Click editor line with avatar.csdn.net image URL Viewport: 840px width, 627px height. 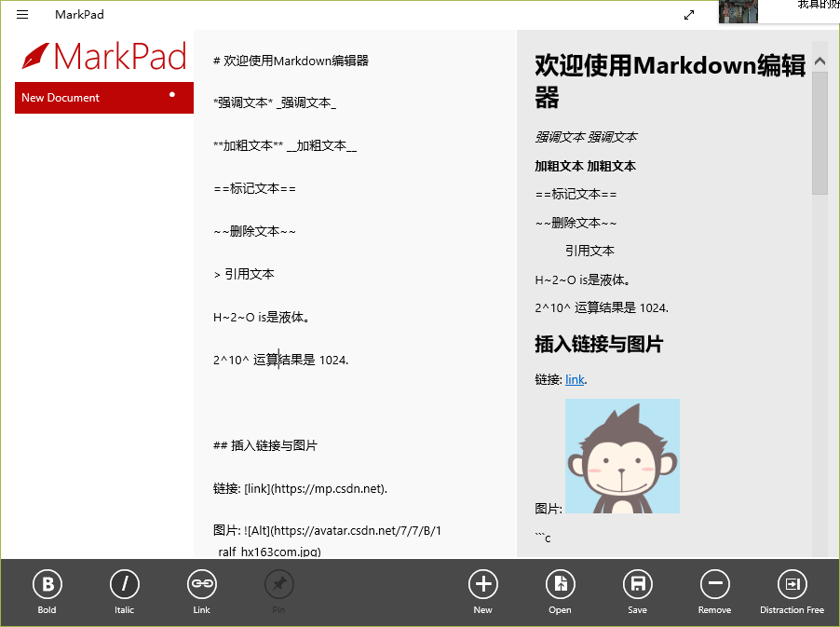pyautogui.click(x=327, y=540)
